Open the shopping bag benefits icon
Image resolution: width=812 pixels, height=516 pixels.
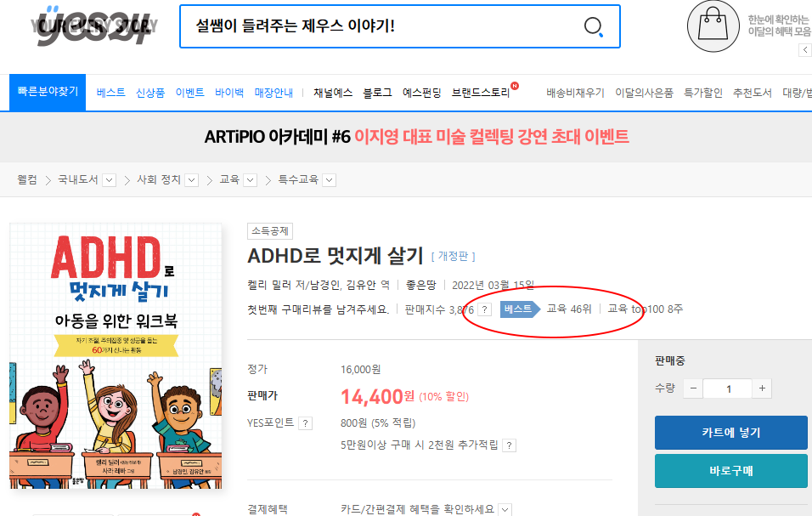[713, 26]
